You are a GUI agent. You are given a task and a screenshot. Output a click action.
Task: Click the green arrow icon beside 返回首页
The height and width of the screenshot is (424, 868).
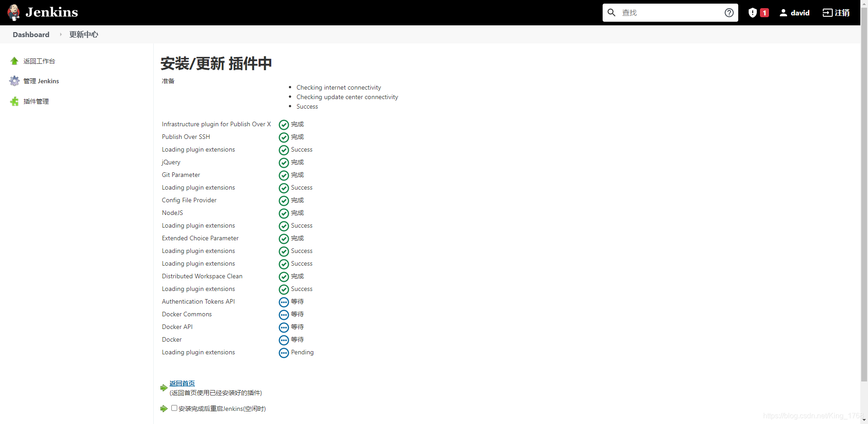pyautogui.click(x=164, y=388)
